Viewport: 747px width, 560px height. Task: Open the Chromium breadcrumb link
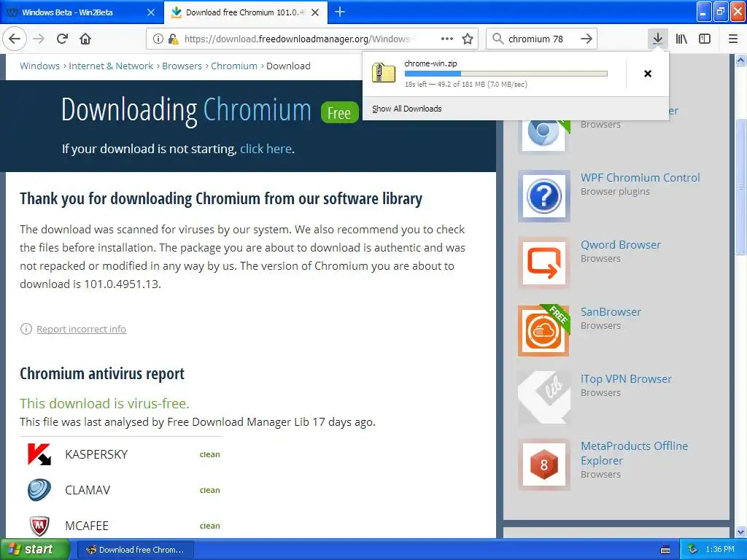click(x=234, y=66)
